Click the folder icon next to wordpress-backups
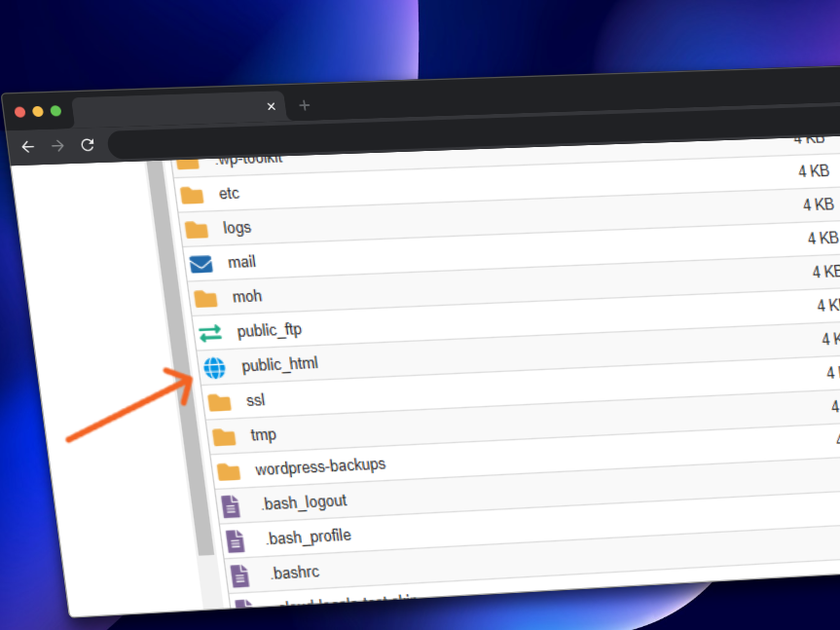840x630 pixels. [229, 472]
